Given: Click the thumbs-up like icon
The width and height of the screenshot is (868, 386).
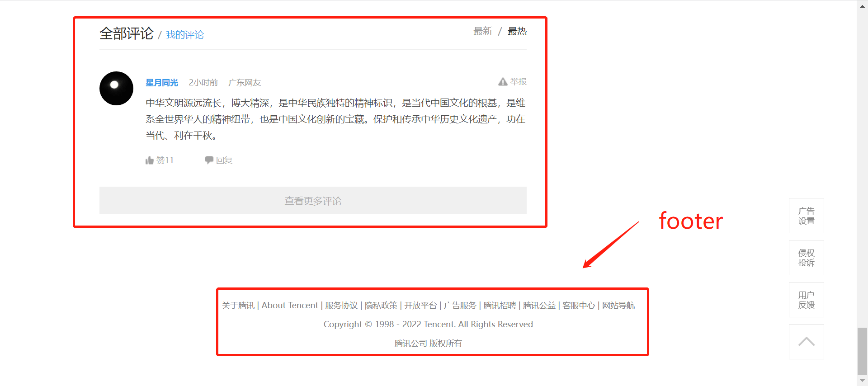Looking at the screenshot, I should 150,160.
